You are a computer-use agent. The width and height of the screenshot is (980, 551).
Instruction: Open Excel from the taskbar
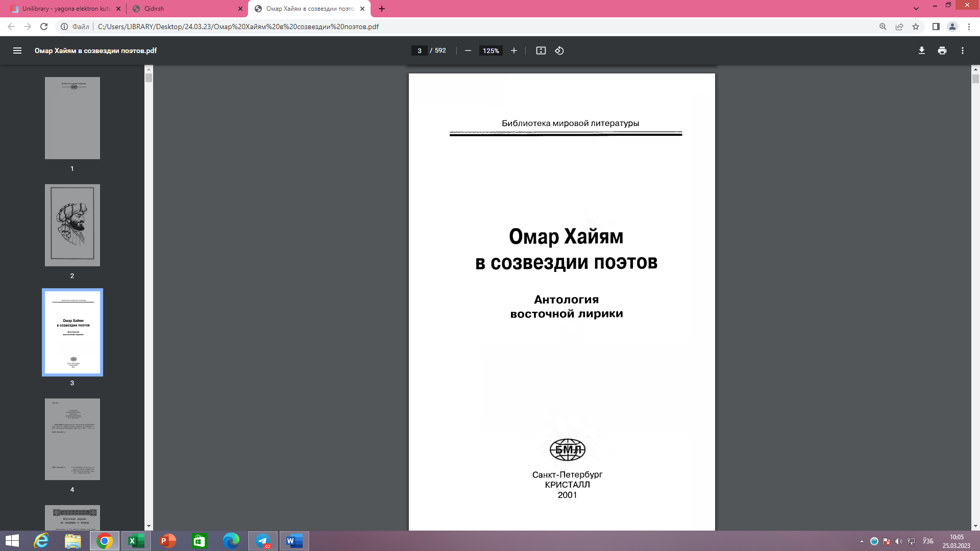point(136,541)
